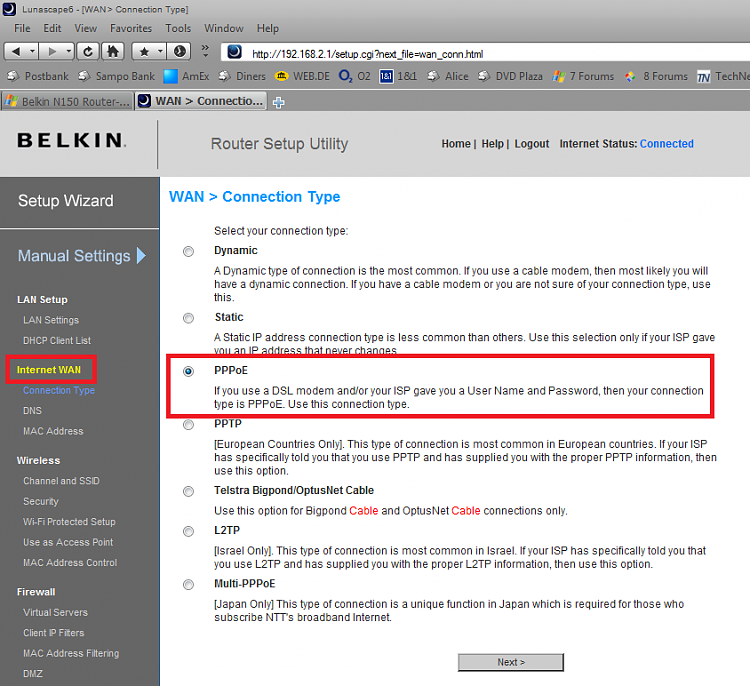The image size is (750, 686).
Task: Open the MAC Address sidebar link
Action: tap(53, 431)
